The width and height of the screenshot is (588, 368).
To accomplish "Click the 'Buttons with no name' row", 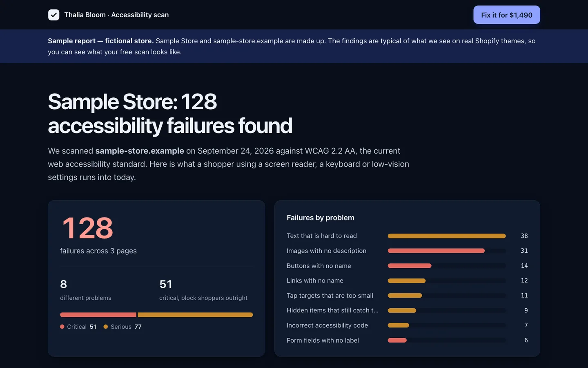I will (x=407, y=266).
